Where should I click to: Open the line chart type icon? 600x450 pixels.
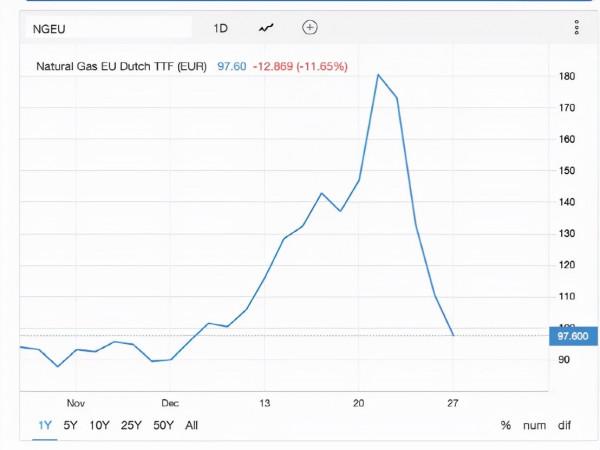click(x=266, y=28)
